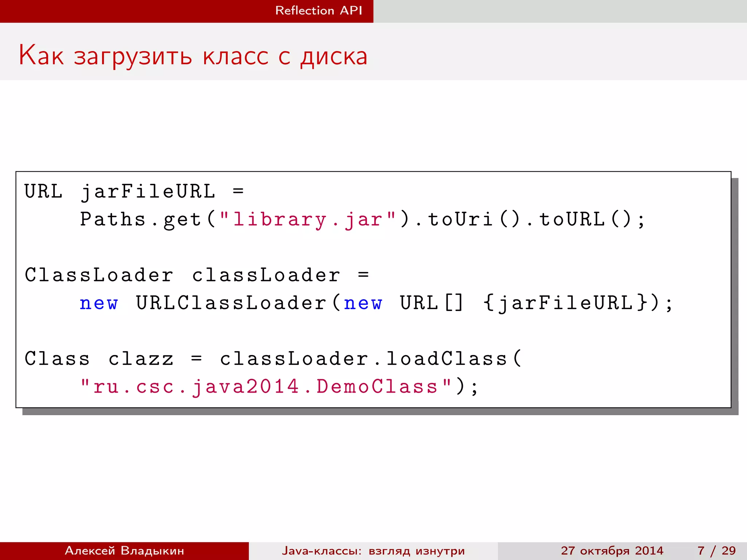Click 'classLoader.loadClass(' in code

click(x=371, y=359)
